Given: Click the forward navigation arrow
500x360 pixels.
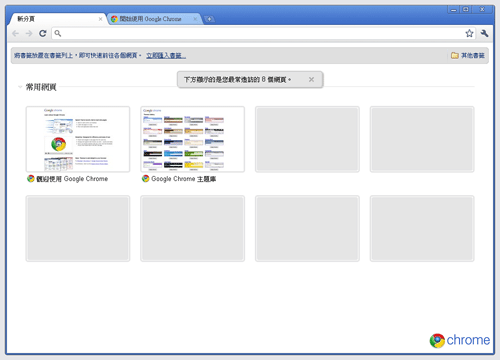Looking at the screenshot, I should [x=29, y=33].
